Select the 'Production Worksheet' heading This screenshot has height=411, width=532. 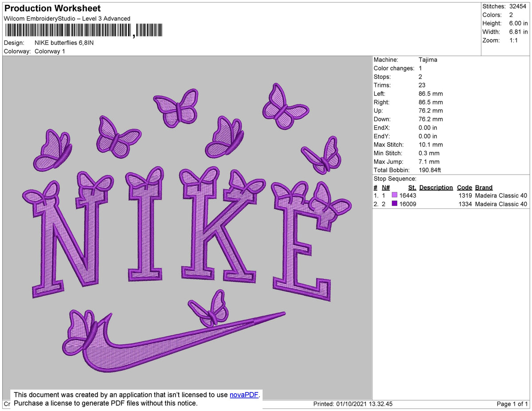point(52,8)
